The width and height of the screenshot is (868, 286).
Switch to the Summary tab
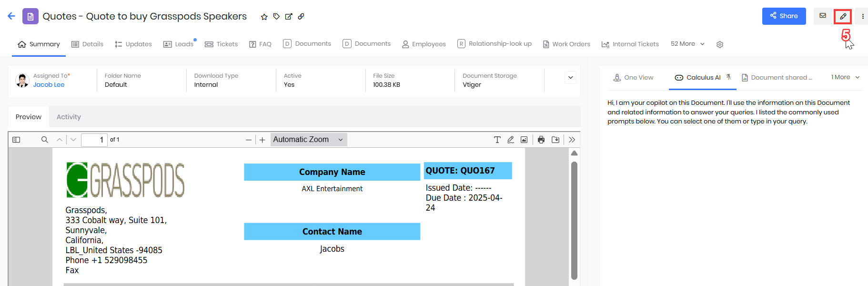[x=39, y=44]
